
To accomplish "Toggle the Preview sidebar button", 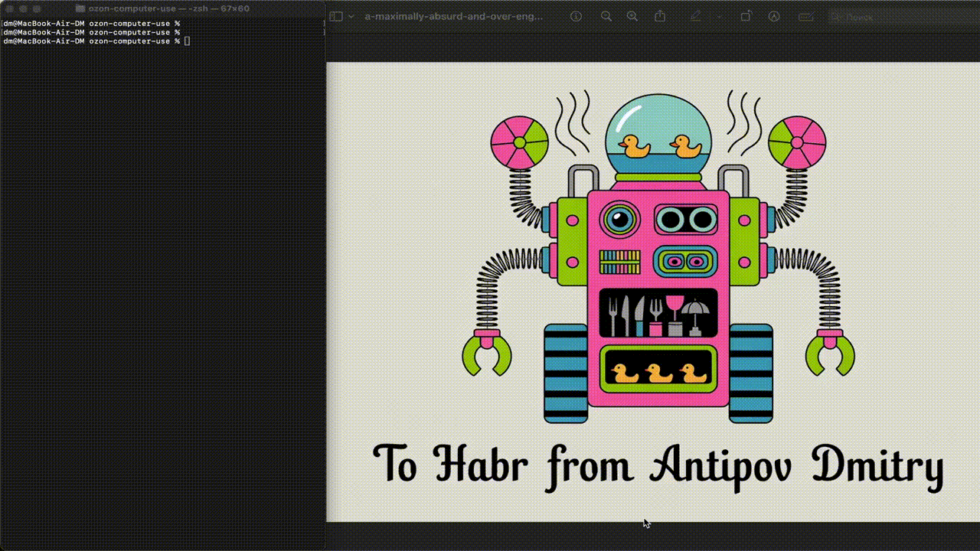I will 335,16.
